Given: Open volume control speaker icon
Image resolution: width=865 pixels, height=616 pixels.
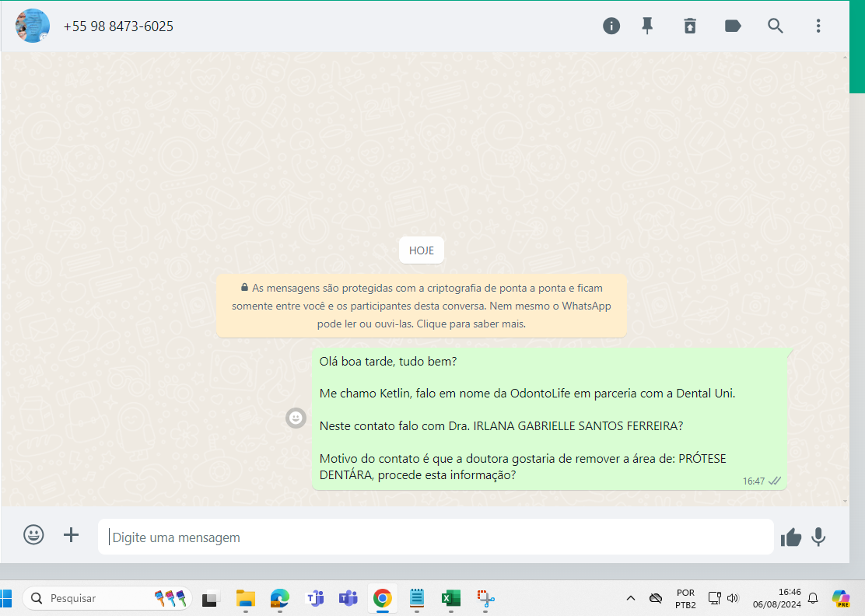Looking at the screenshot, I should point(733,598).
